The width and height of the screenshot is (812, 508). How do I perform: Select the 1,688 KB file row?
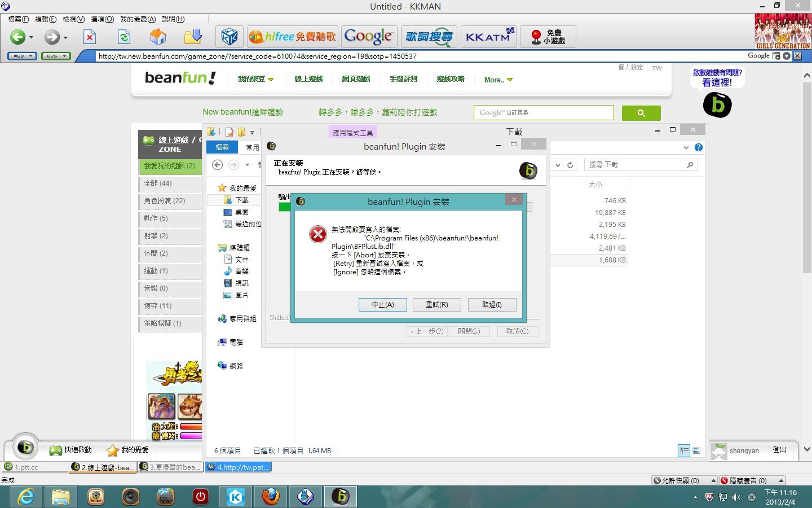pyautogui.click(x=590, y=260)
